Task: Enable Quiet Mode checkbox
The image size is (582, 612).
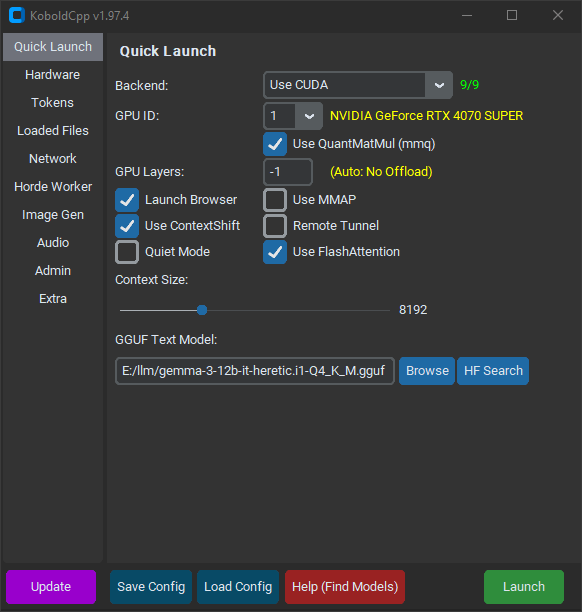Action: tap(127, 252)
